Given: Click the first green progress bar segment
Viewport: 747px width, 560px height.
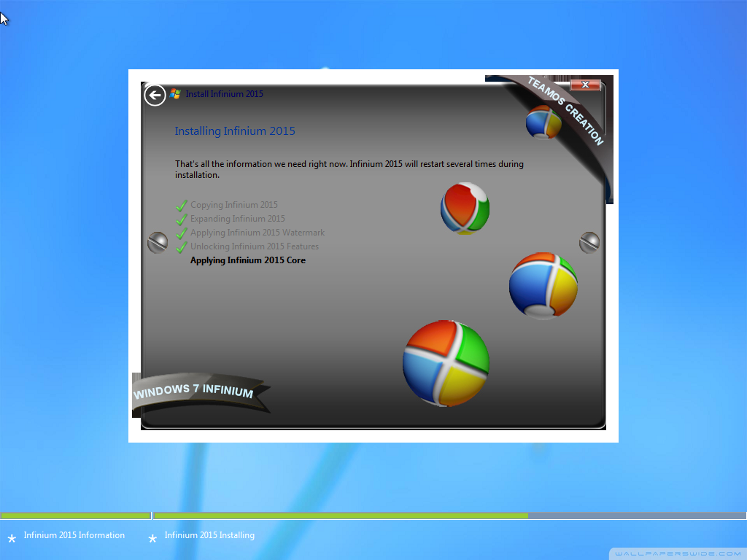Looking at the screenshot, I should tap(75, 516).
